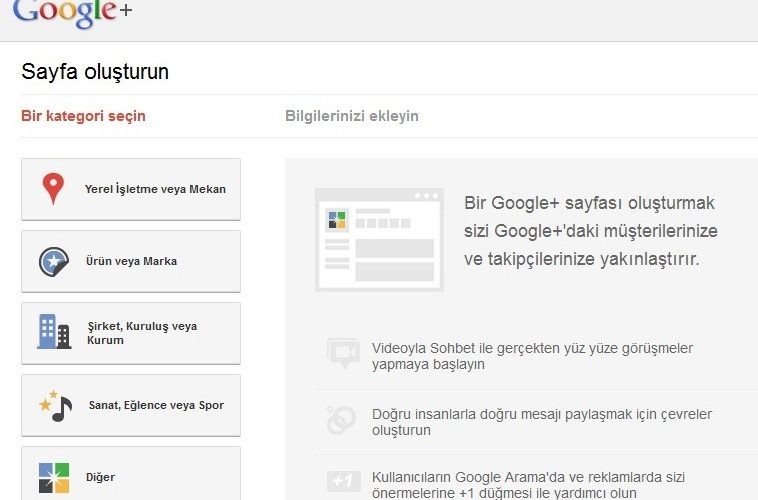Click the red map pin icon
The image size is (758, 500).
(x=53, y=188)
